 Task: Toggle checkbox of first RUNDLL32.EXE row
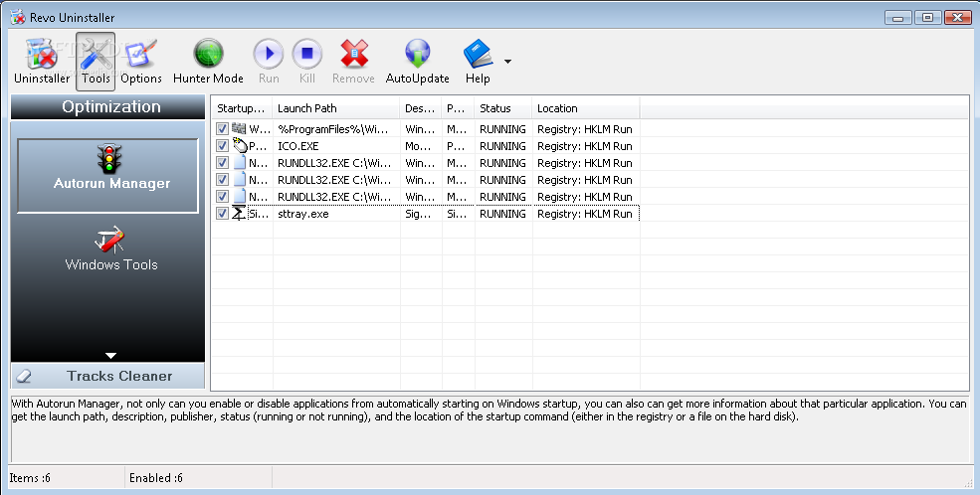pyautogui.click(x=222, y=162)
